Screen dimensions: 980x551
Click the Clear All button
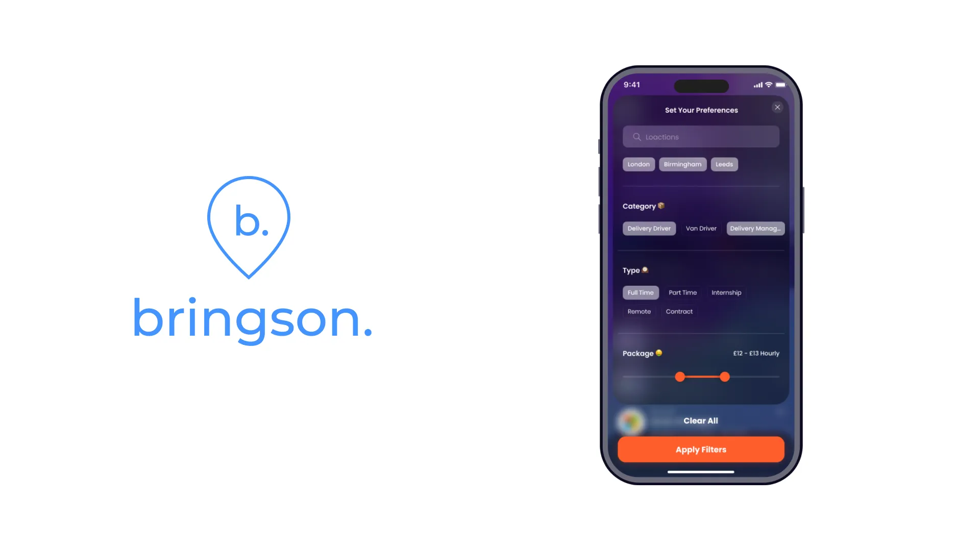pyautogui.click(x=701, y=420)
